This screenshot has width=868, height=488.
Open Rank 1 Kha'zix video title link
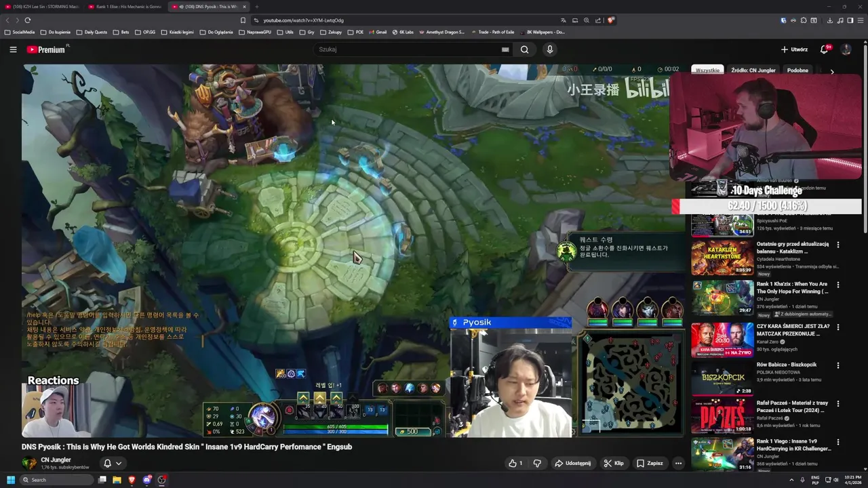click(792, 287)
